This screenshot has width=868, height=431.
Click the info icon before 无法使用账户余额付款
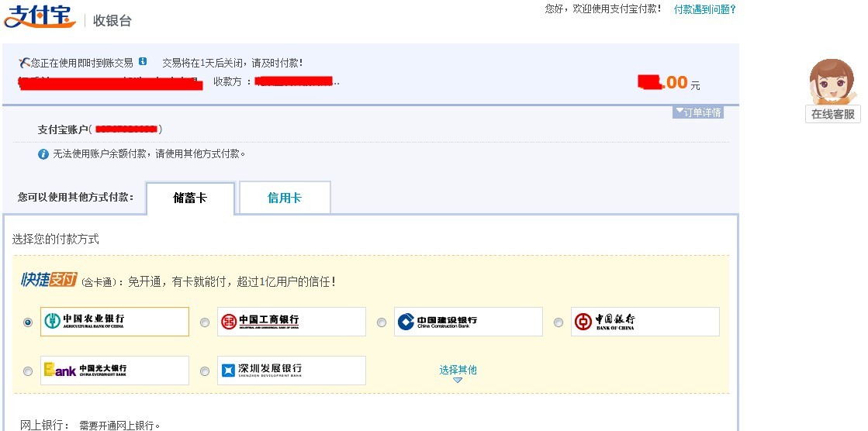tap(43, 154)
